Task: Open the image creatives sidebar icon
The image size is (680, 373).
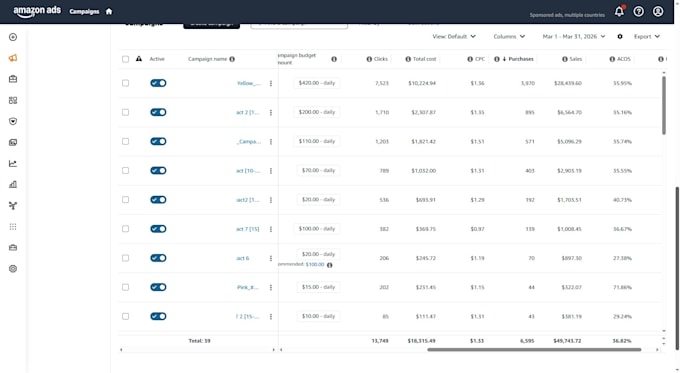Action: (13, 142)
